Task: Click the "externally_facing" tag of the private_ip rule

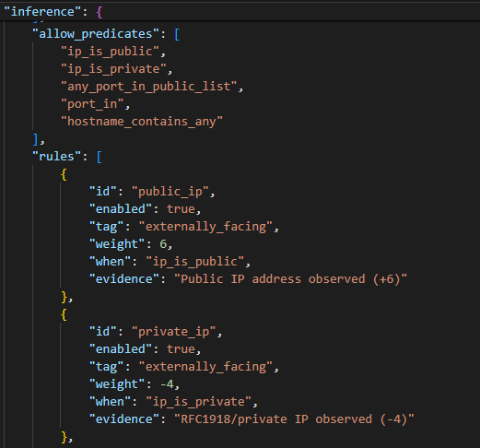Action: coord(205,367)
